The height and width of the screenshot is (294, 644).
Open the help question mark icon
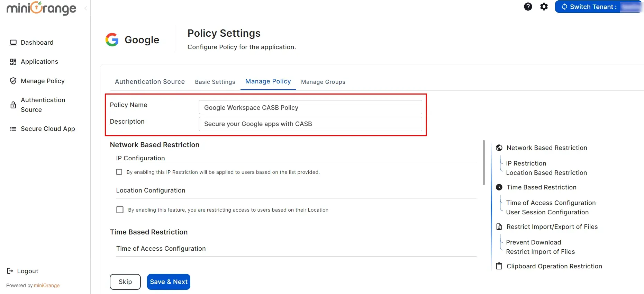pyautogui.click(x=528, y=7)
